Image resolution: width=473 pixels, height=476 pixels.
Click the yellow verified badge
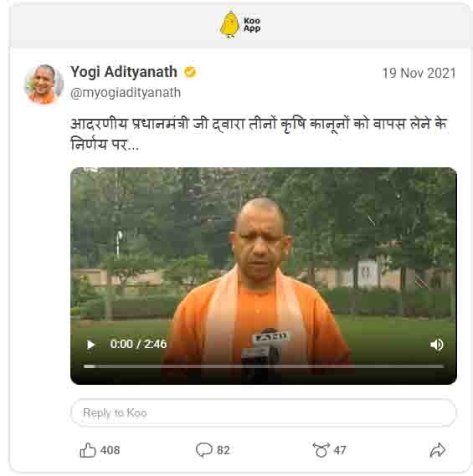coord(190,72)
